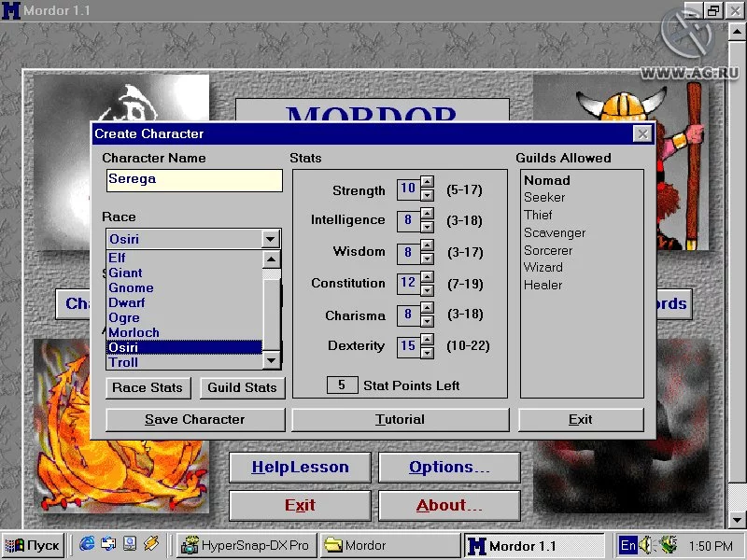The width and height of the screenshot is (747, 560).
Task: Open the Guild Stats button
Action: click(242, 387)
